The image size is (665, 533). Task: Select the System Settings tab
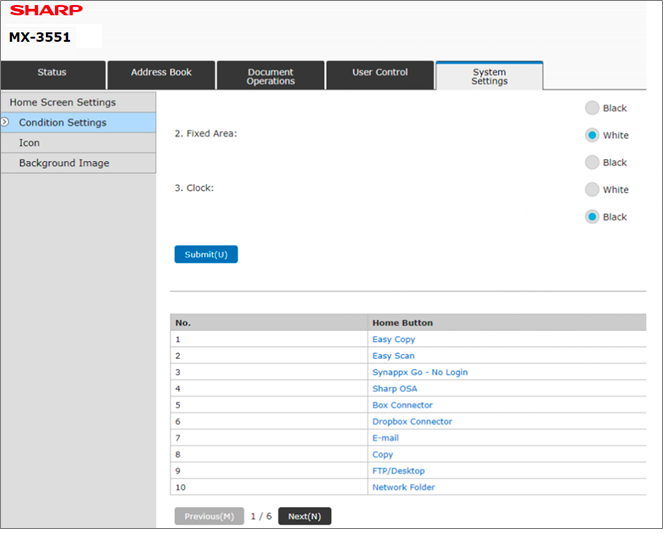click(489, 75)
